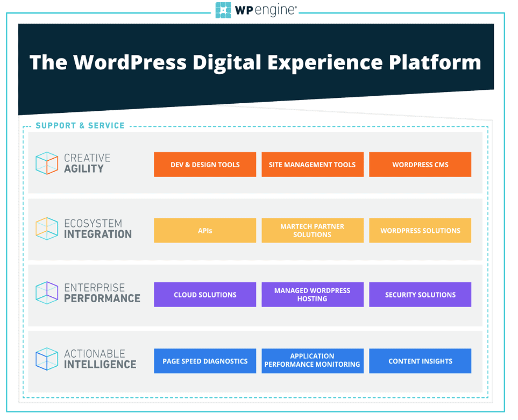Viewport: 518px width, 420px height.
Task: Click the Actionable Intelligence cube icon
Action: pos(47,359)
